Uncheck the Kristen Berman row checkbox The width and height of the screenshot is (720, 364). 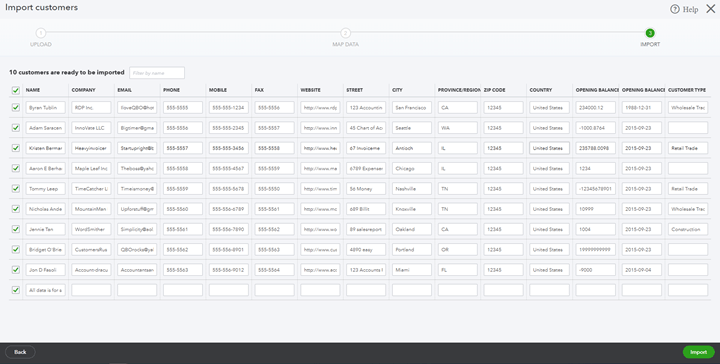coord(16,148)
